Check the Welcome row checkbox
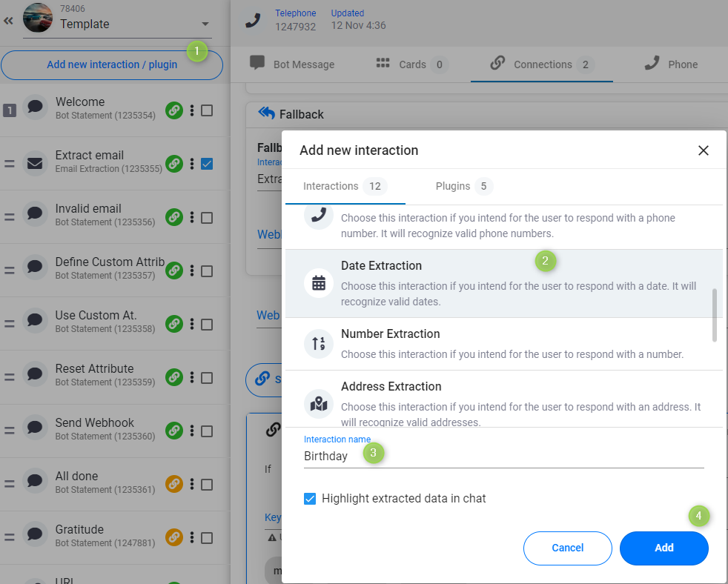This screenshot has height=584, width=728. 207,110
